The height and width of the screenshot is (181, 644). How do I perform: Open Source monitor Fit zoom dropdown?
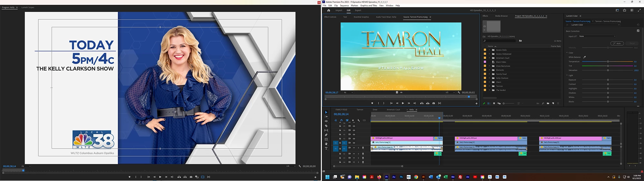[x=348, y=92]
